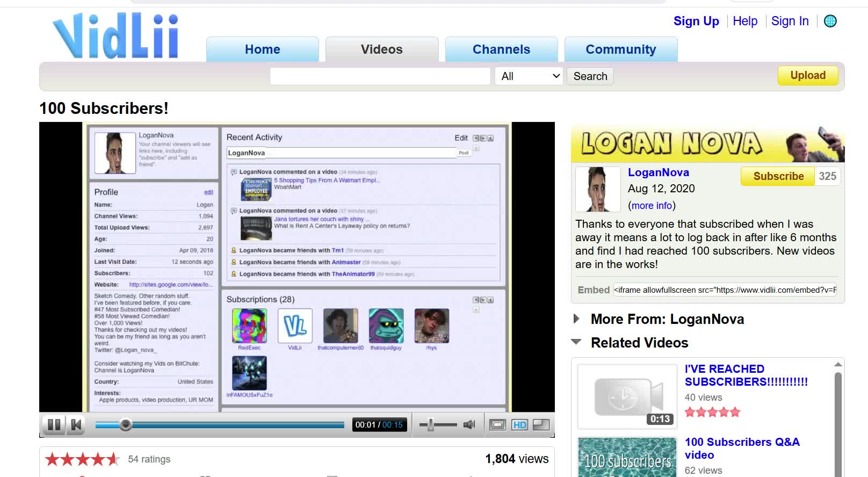Expand the More From: LoganNova section

tap(576, 319)
